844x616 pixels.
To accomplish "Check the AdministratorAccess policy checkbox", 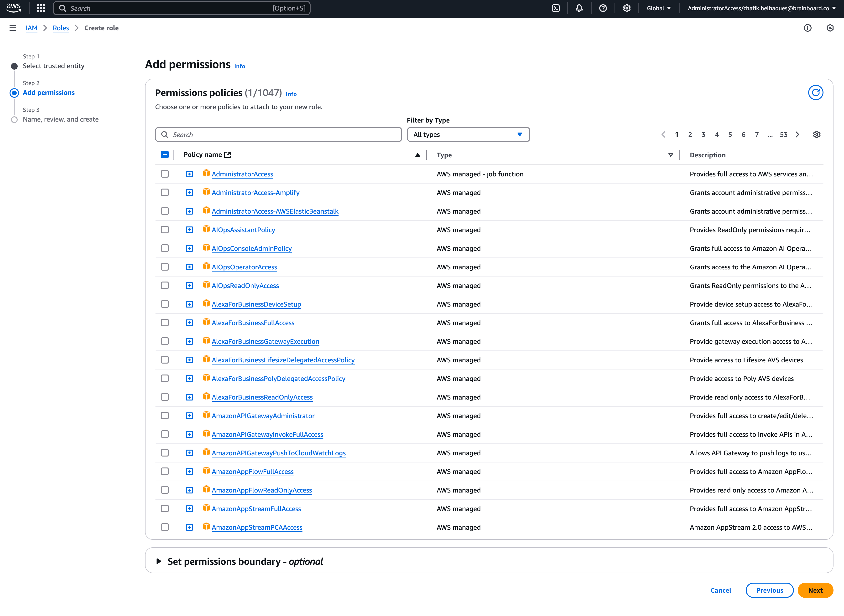I will [x=165, y=174].
